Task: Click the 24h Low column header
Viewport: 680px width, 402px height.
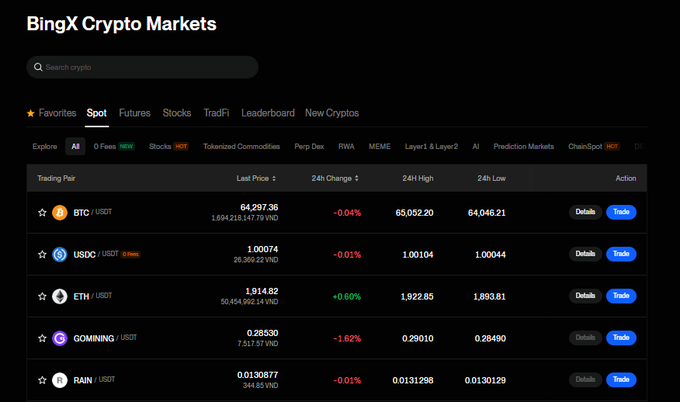Action: [x=491, y=178]
